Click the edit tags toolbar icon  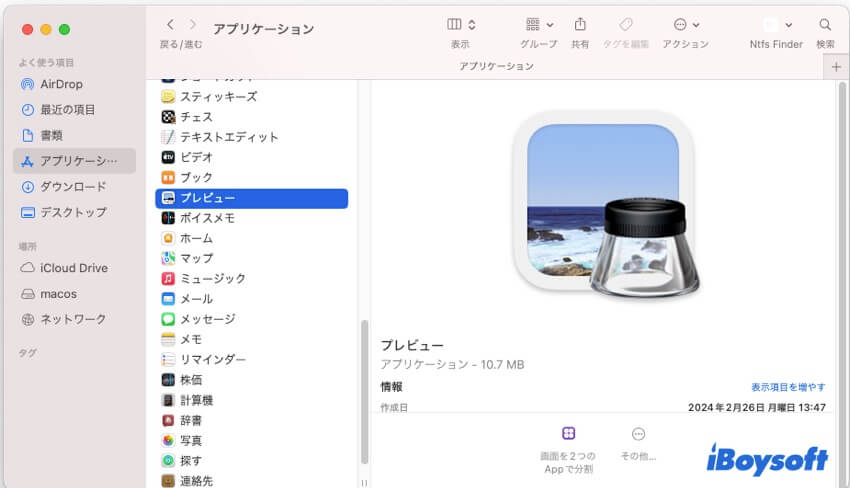(626, 24)
